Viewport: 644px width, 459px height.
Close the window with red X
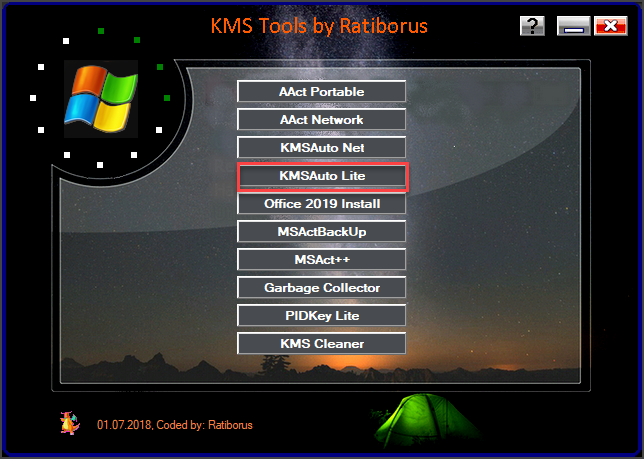tap(607, 26)
